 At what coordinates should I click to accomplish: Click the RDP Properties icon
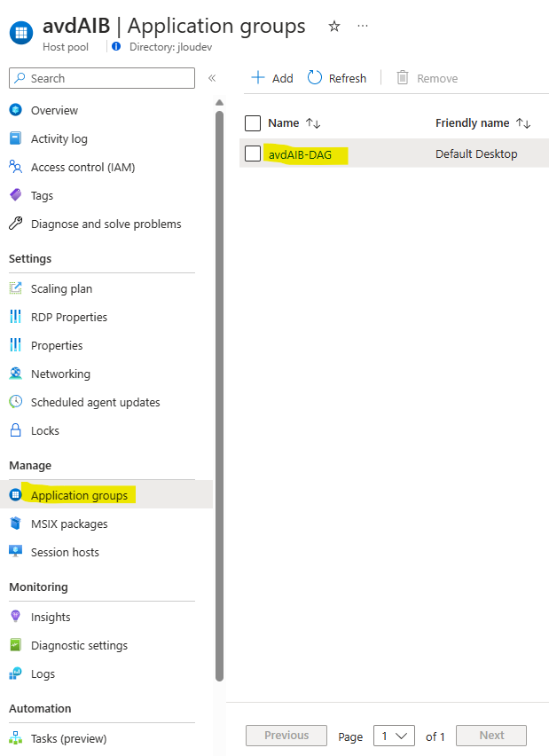[15, 317]
